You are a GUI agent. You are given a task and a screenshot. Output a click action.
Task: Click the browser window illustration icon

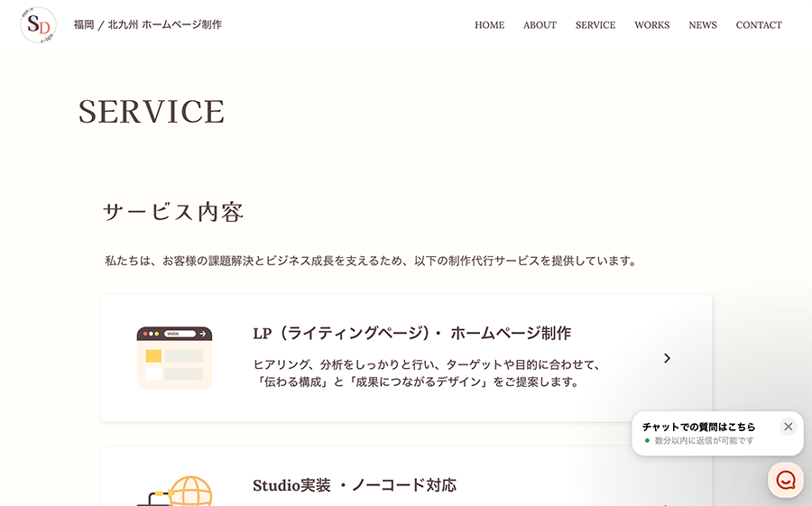174,358
